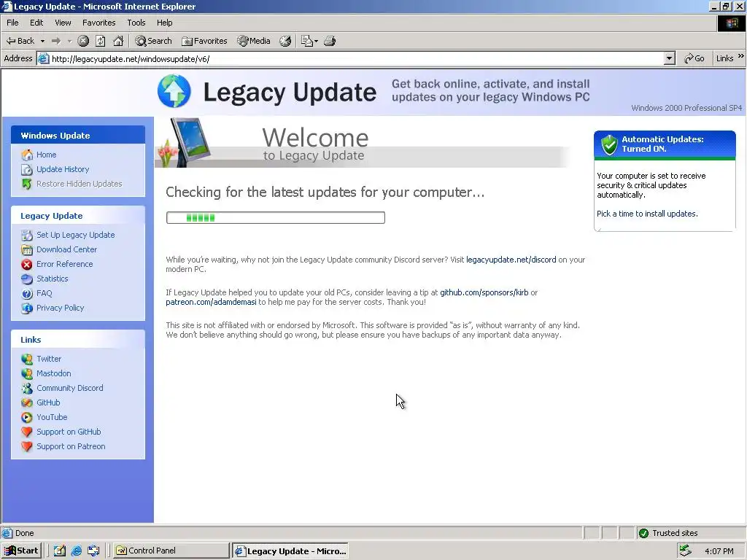The width and height of the screenshot is (747, 560).
Task: Click the Back arrow toolbar button
Action: tap(20, 41)
